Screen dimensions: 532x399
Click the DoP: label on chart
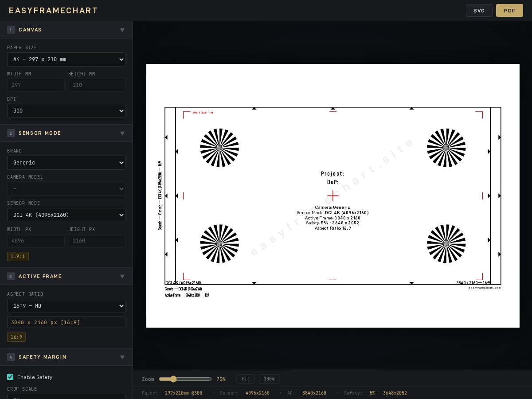coord(332,182)
